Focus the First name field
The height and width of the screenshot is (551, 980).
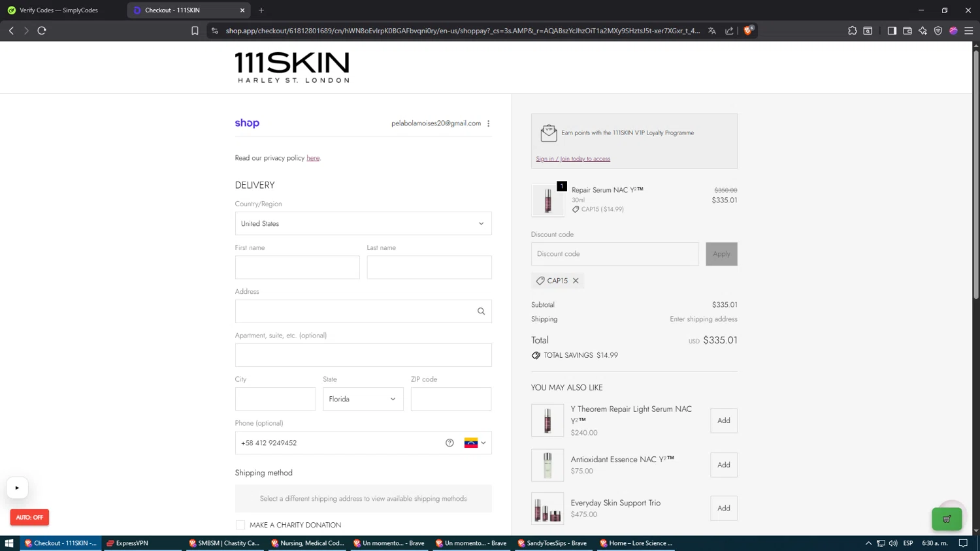click(297, 267)
